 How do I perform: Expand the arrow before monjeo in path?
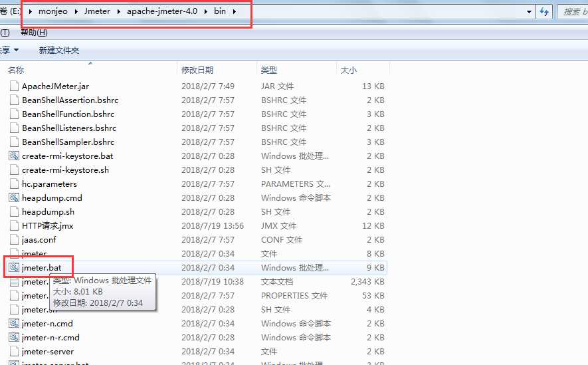[31, 11]
